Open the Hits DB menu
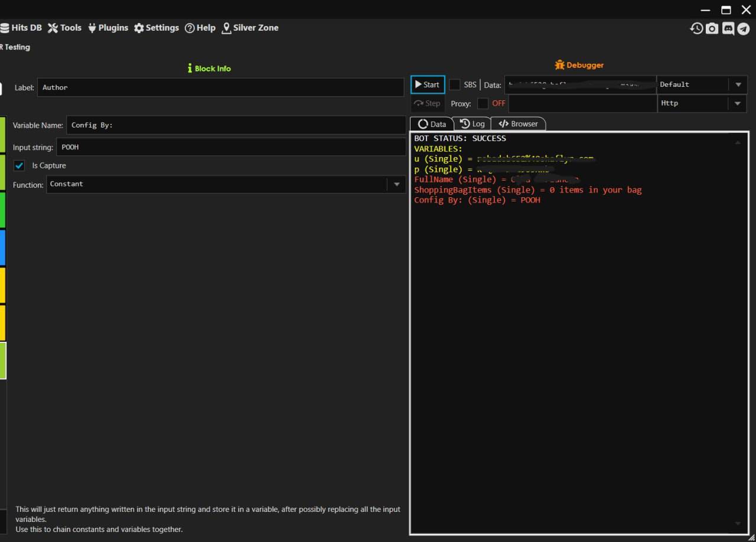Viewport: 756px width, 542px height. [x=21, y=28]
